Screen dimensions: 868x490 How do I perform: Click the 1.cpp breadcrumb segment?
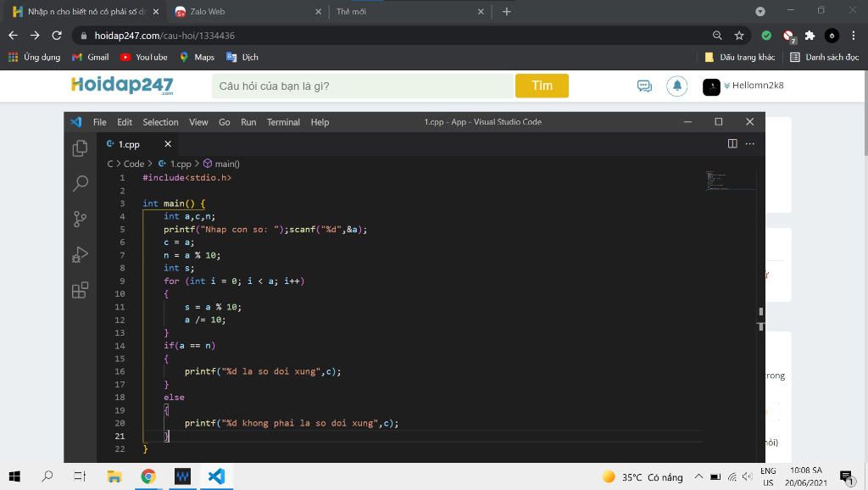click(x=175, y=164)
